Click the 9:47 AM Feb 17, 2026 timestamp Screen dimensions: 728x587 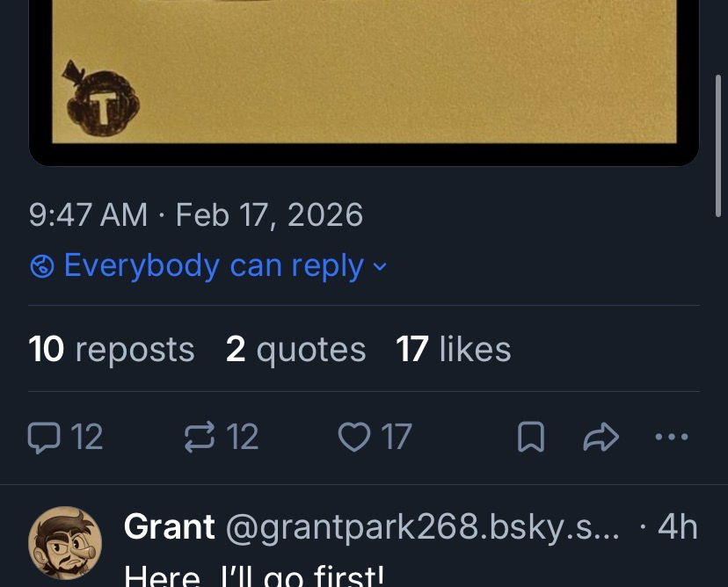click(195, 214)
